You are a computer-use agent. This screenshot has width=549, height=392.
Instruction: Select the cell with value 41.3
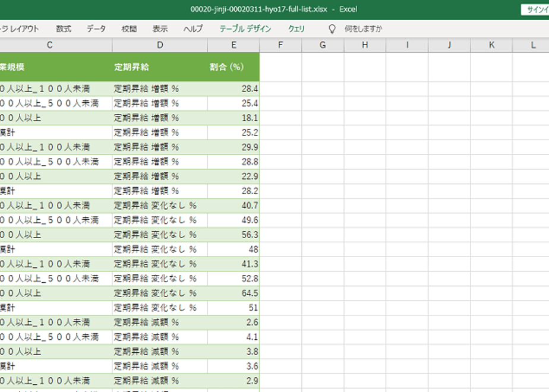coord(234,264)
